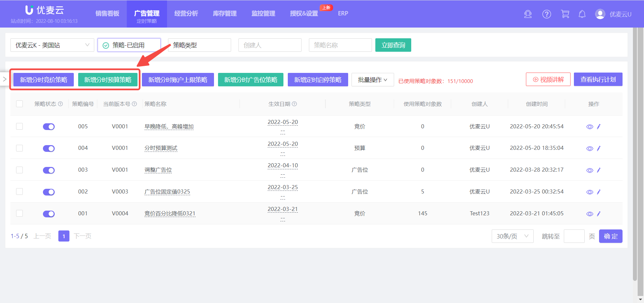Screen dimensions: 644x303
Task: Open the 经营分析 menu
Action: pyautogui.click(x=186, y=14)
